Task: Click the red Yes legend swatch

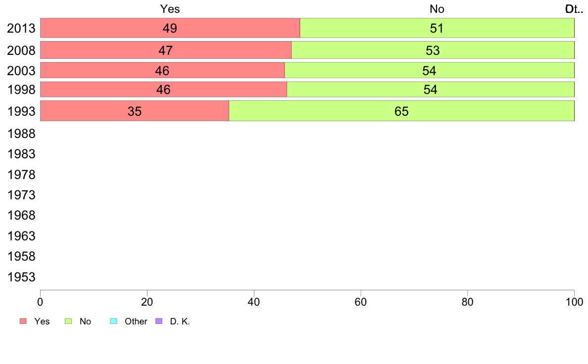Action: [23, 321]
